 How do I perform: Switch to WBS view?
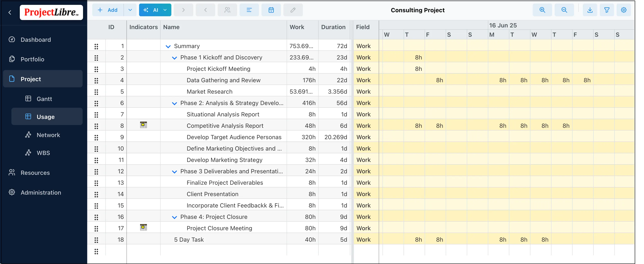coord(43,153)
